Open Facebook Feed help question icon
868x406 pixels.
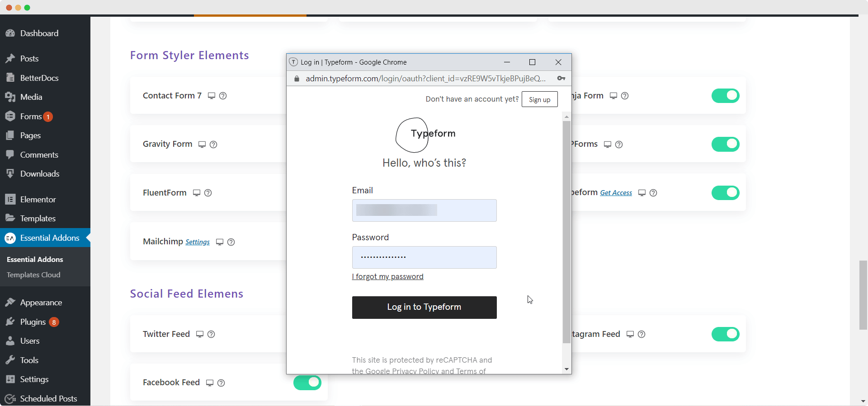coord(221,383)
